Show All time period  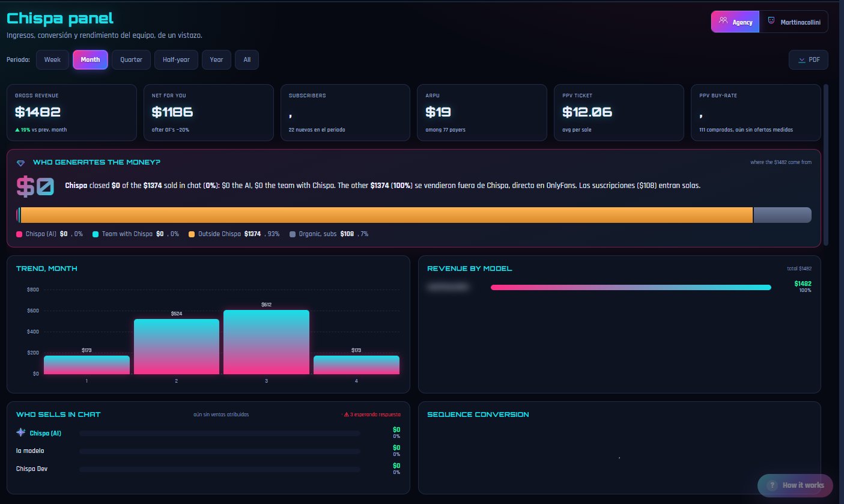247,59
